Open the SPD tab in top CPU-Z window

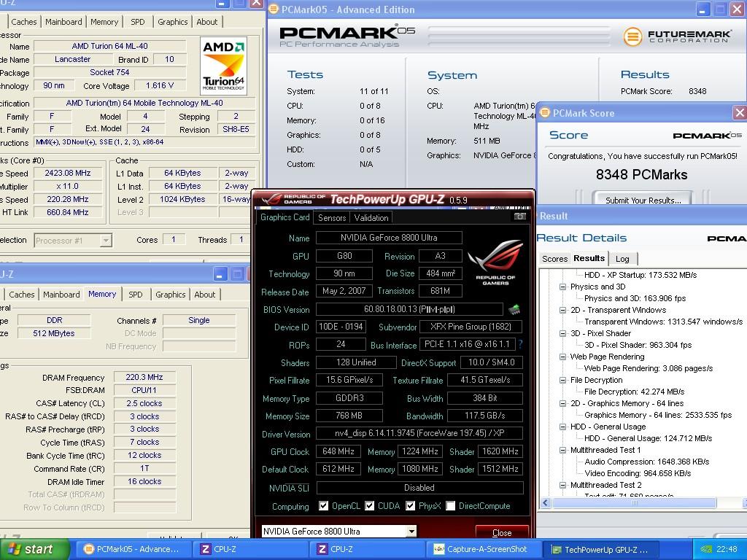[138, 22]
